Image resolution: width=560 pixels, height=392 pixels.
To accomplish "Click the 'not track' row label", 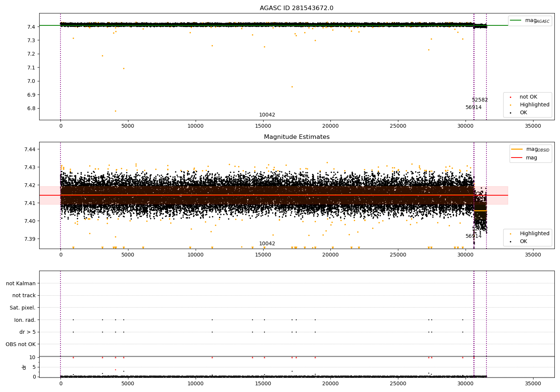I will (x=24, y=295).
